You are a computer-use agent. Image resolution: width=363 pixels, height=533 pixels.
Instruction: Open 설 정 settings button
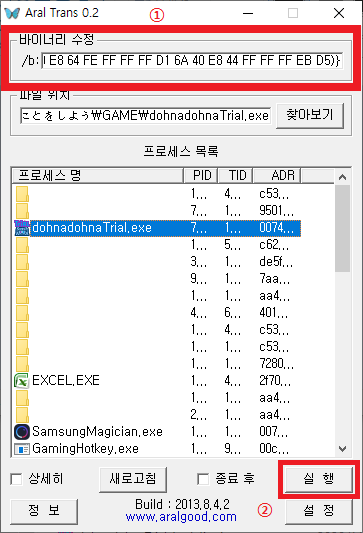(x=319, y=511)
